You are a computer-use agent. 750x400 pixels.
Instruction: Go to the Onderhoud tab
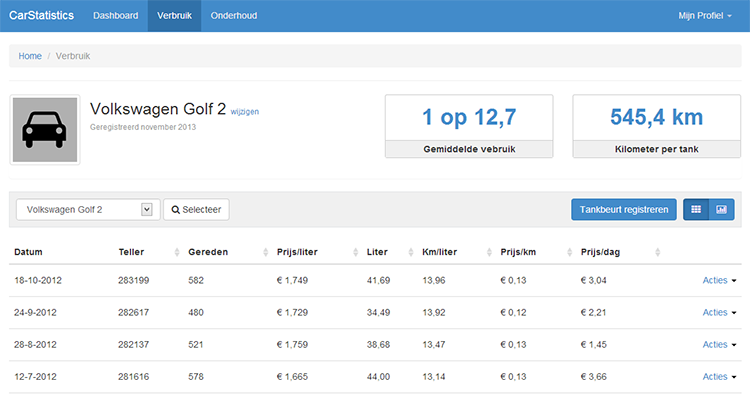[234, 15]
